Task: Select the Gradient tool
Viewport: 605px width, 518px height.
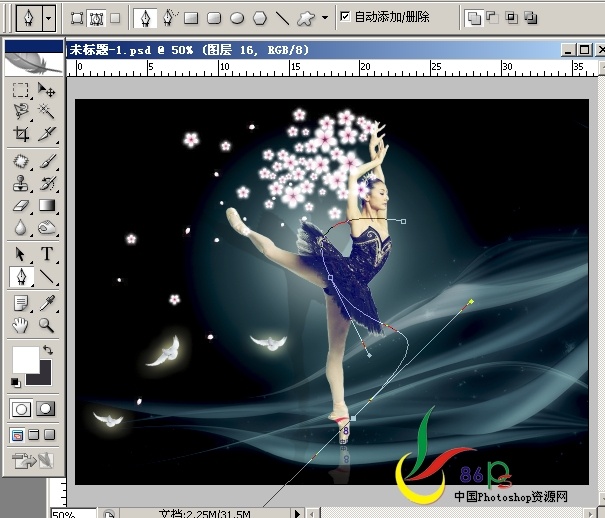Action: 47,205
